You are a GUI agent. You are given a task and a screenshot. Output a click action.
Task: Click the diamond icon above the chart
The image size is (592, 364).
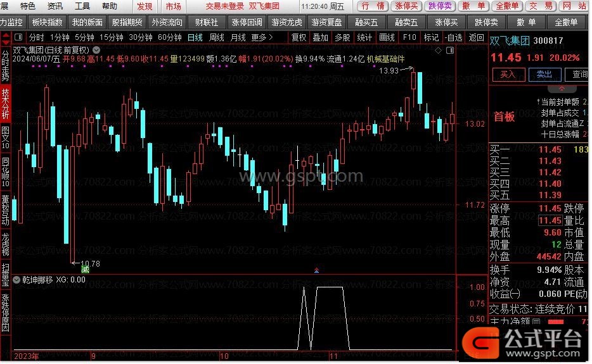[x=439, y=51]
